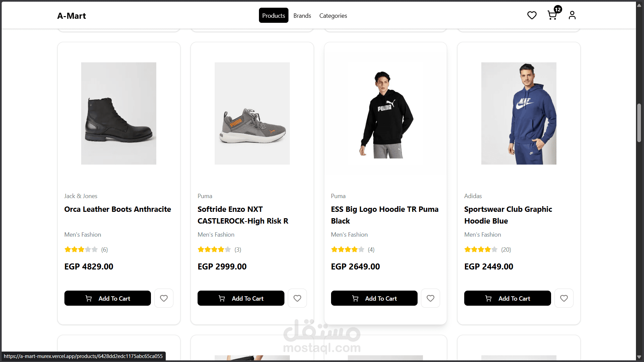The image size is (644, 362).
Task: Click the A-Mart logo
Action: click(71, 15)
